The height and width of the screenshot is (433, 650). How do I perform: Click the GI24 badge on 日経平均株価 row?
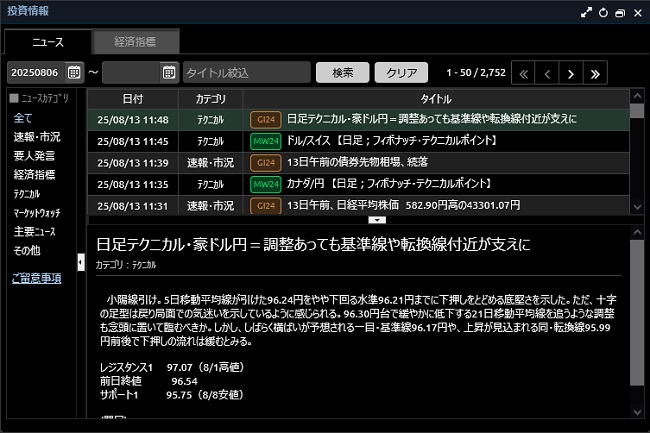pos(266,206)
